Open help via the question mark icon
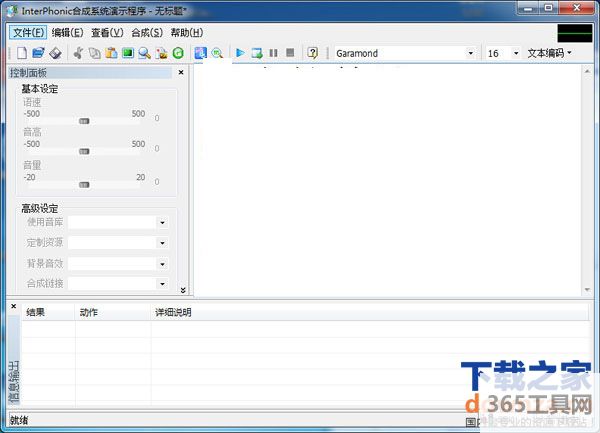The height and width of the screenshot is (433, 600). pos(313,53)
